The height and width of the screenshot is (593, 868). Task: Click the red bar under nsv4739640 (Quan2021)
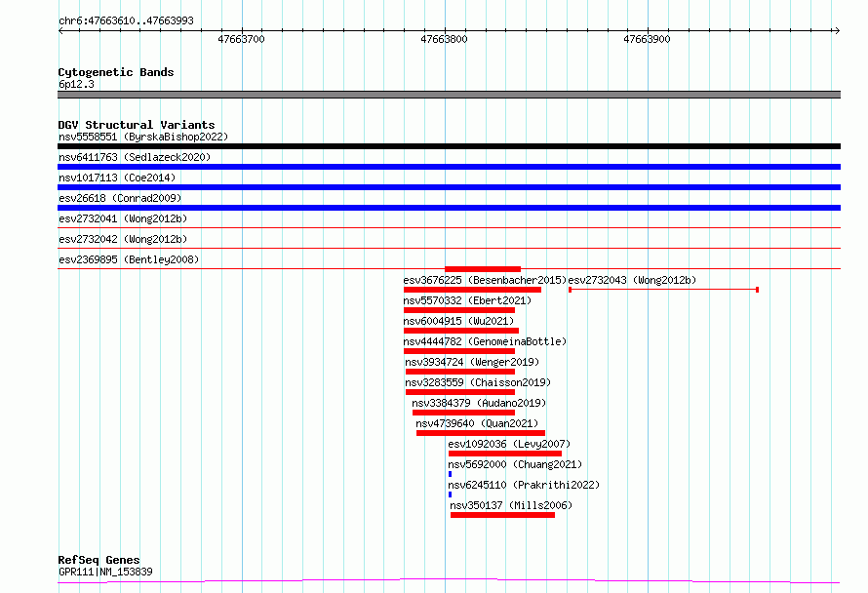[x=480, y=433]
